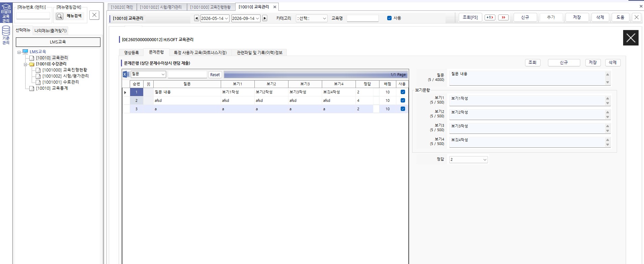Click the top toolbar 저장 button
The width and height of the screenshot is (644, 264).
tap(577, 18)
